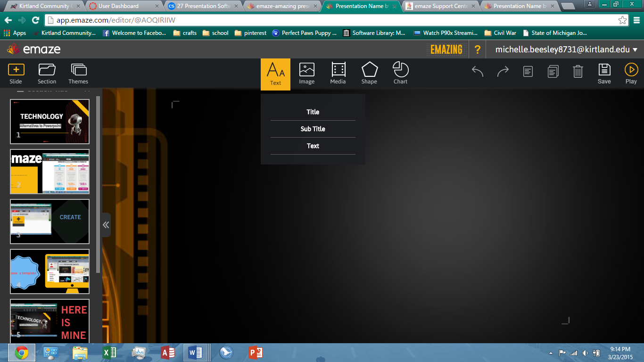Click the duplicate pages icon in toolbar
The width and height of the screenshot is (644, 362).
click(x=553, y=72)
